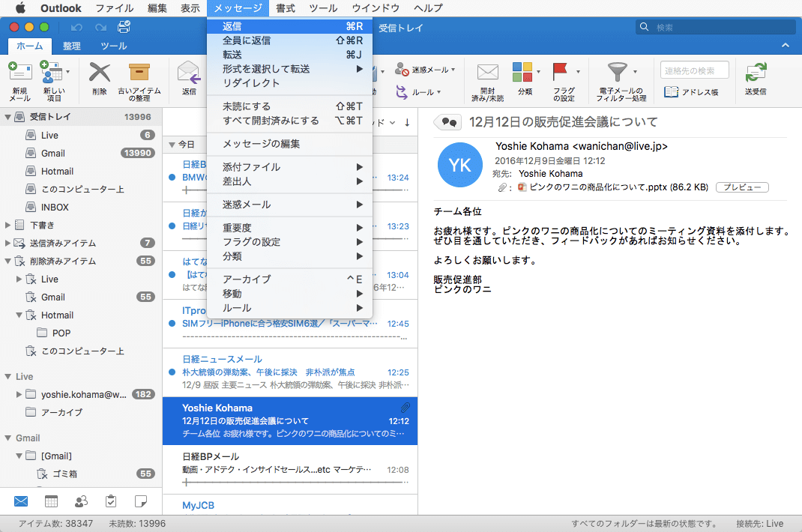
Task: Open the ウインドウ menu in menu bar
Action: [376, 7]
